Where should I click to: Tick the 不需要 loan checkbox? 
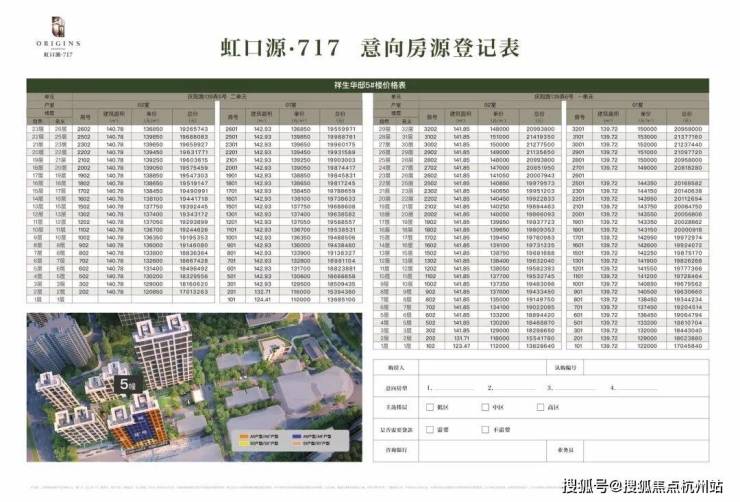point(485,429)
